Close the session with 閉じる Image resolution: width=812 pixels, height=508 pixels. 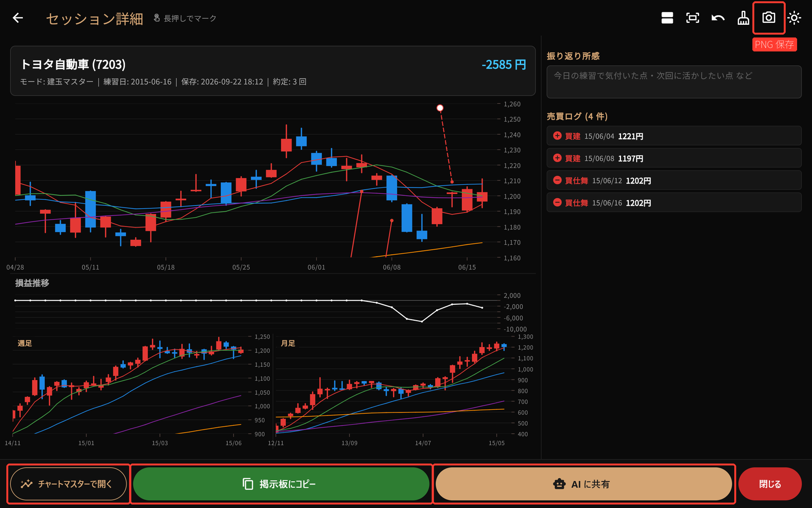point(770,484)
